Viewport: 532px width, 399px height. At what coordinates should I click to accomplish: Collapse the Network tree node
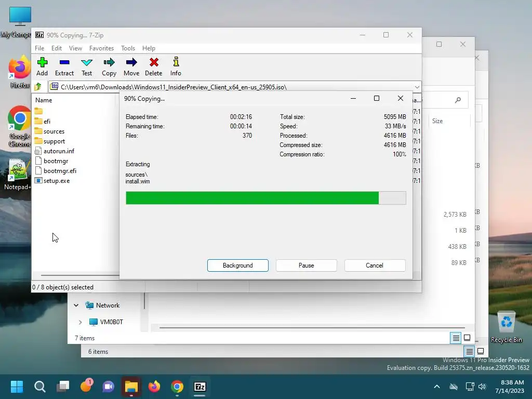coord(76,305)
